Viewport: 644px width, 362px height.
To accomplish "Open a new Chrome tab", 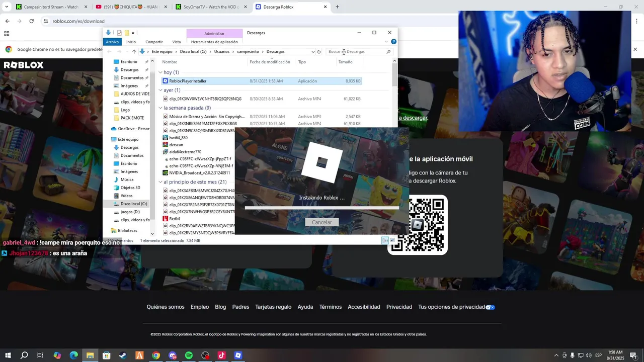I will point(337,7).
